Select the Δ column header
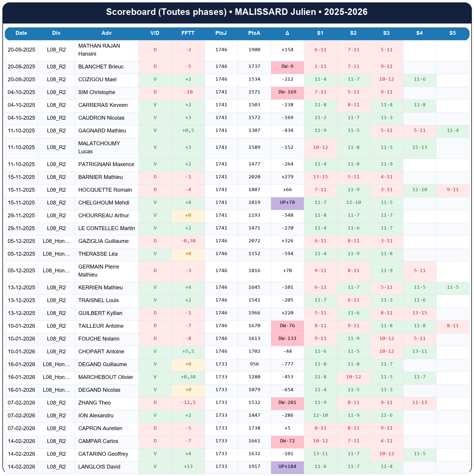Screen dimensions: 474x476 click(x=287, y=33)
